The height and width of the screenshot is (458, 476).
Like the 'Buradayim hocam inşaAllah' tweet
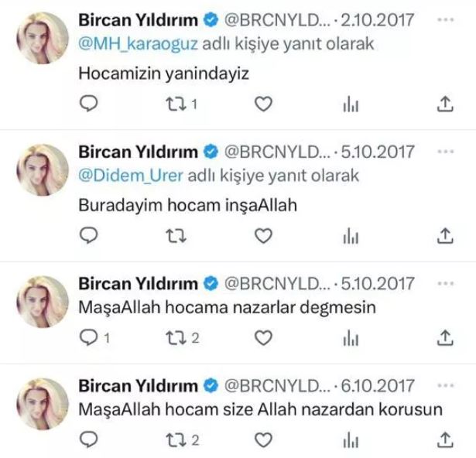coord(263,236)
